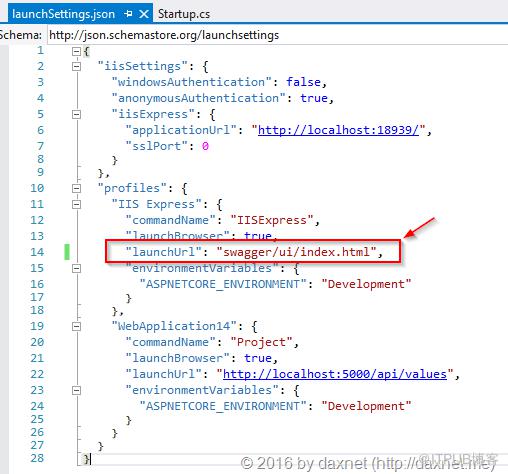Collapse the WebApplication14 block on line 19
Image resolution: width=508 pixels, height=474 pixels.
tap(76, 326)
